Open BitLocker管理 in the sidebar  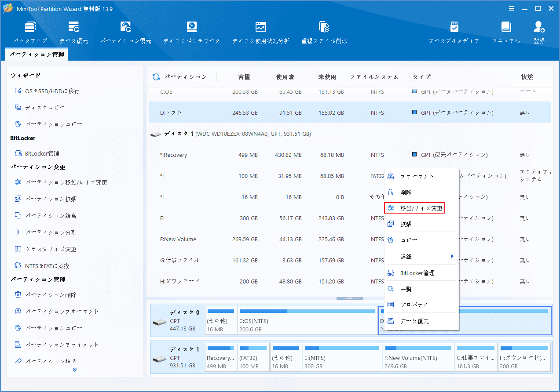(37, 153)
